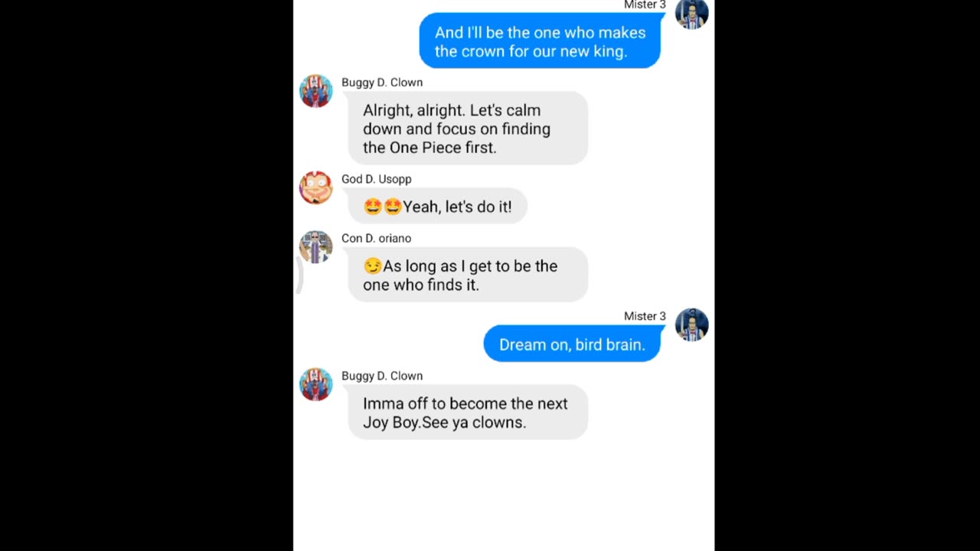Open Buggy D. Clown's avatar beside 'Alright, alright' message

click(315, 91)
